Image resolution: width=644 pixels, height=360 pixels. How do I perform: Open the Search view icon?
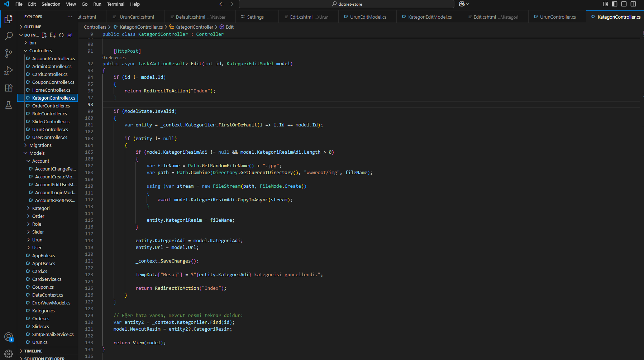point(9,36)
